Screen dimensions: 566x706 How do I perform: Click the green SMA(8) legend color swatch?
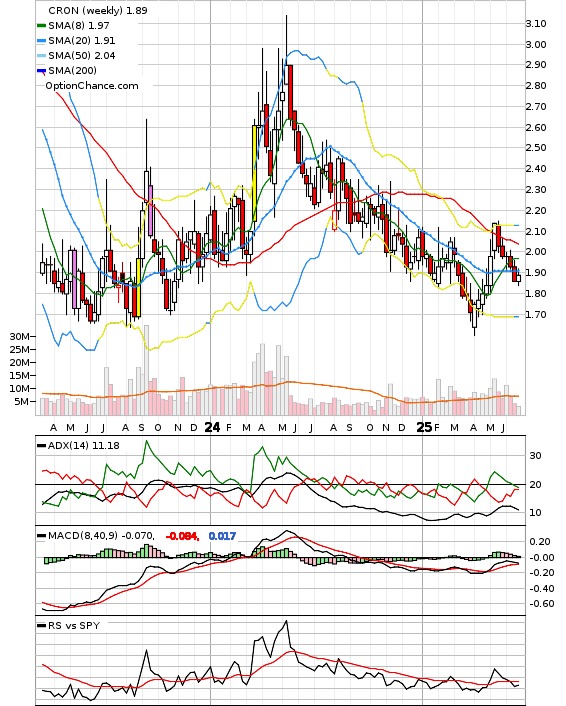point(41,26)
